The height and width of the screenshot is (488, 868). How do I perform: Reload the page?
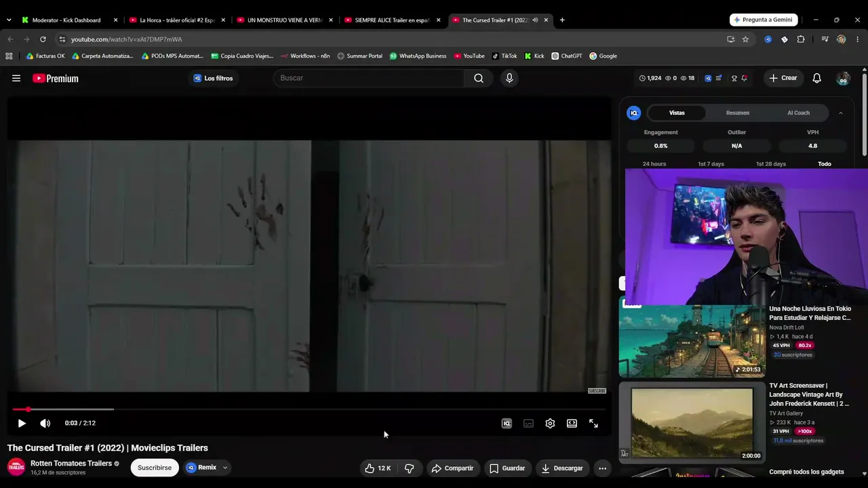[x=43, y=39]
